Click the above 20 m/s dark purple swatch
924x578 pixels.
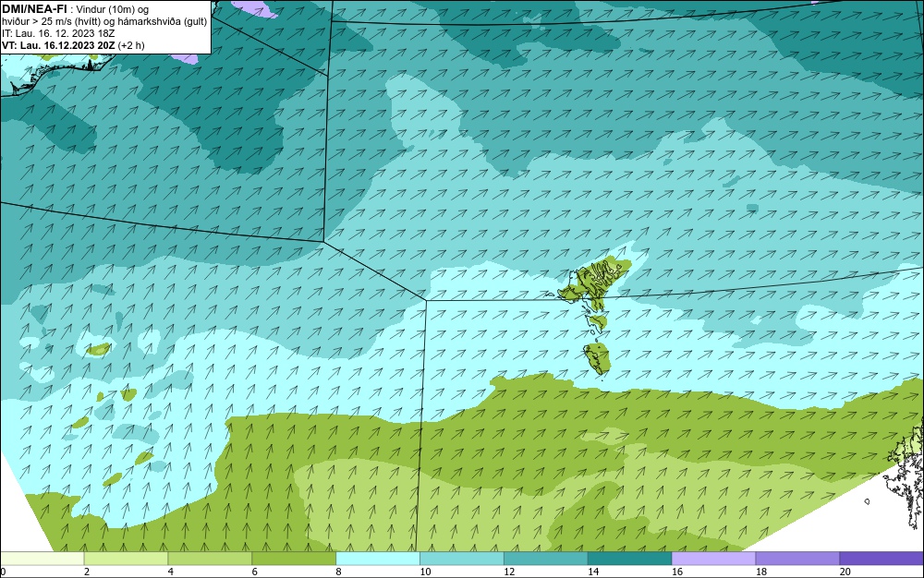coord(881,558)
